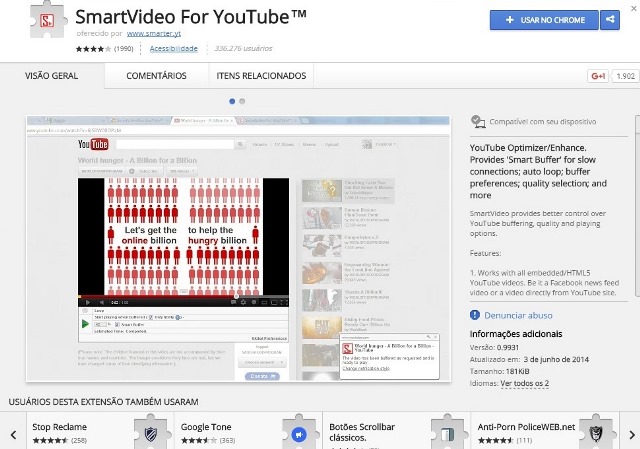
Task: Close the extension details overlay
Action: coord(634,8)
